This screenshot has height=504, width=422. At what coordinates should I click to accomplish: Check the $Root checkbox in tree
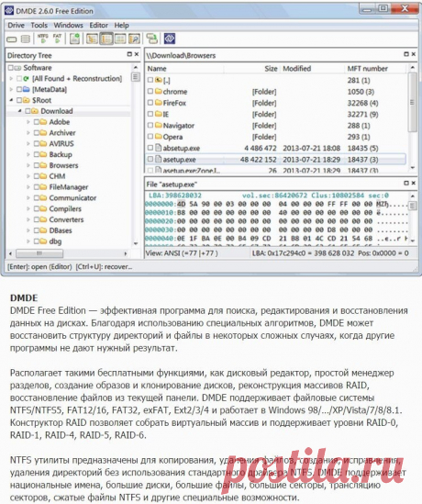pos(19,100)
